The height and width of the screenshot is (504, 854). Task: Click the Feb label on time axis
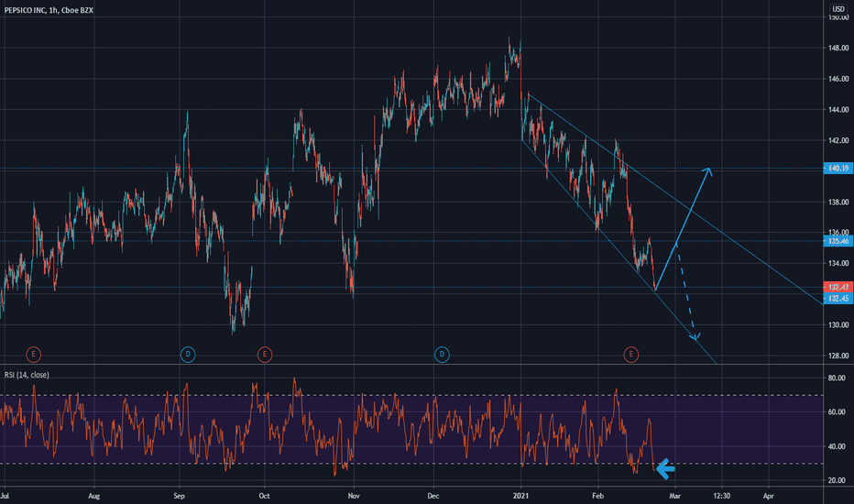[598, 496]
